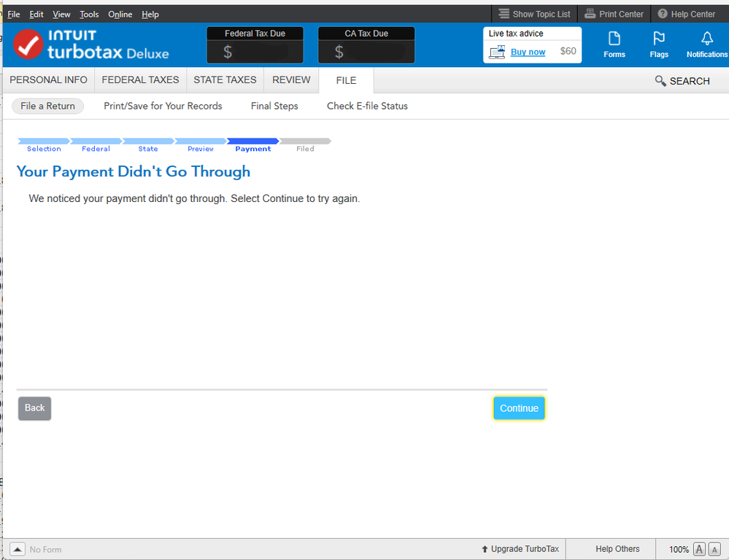
Task: Select the Check E-file Status sub-tab
Action: pyautogui.click(x=367, y=106)
